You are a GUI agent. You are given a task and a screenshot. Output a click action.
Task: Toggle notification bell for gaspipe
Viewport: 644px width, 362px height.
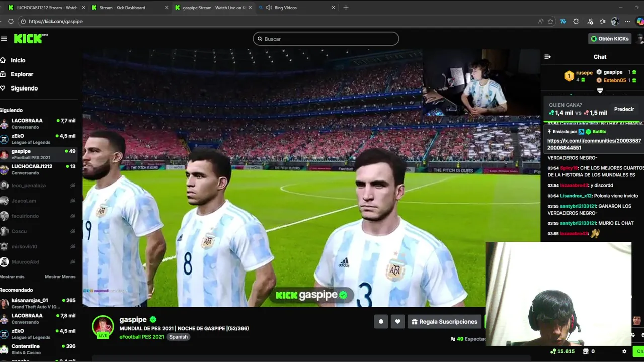point(381,322)
